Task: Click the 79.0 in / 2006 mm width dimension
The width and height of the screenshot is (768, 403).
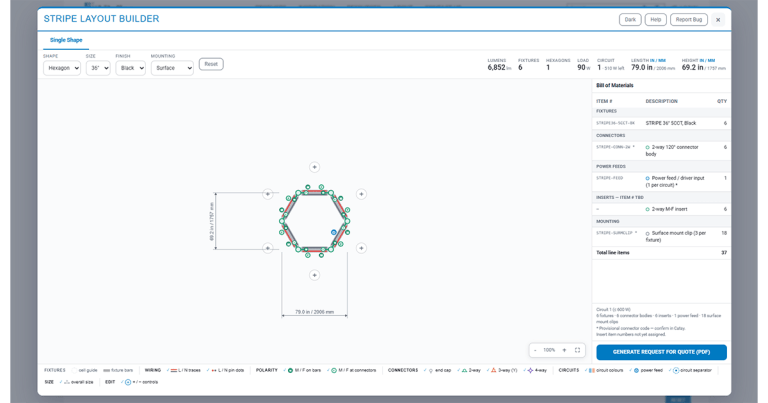Action: [x=314, y=312]
